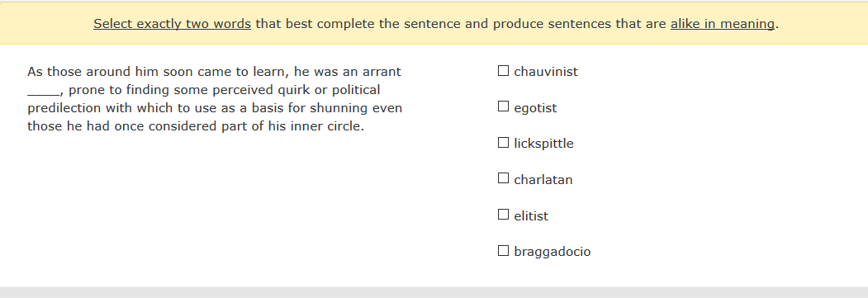This screenshot has width=868, height=298.
Task: Toggle the braggadocio checkbox
Action: coord(503,250)
